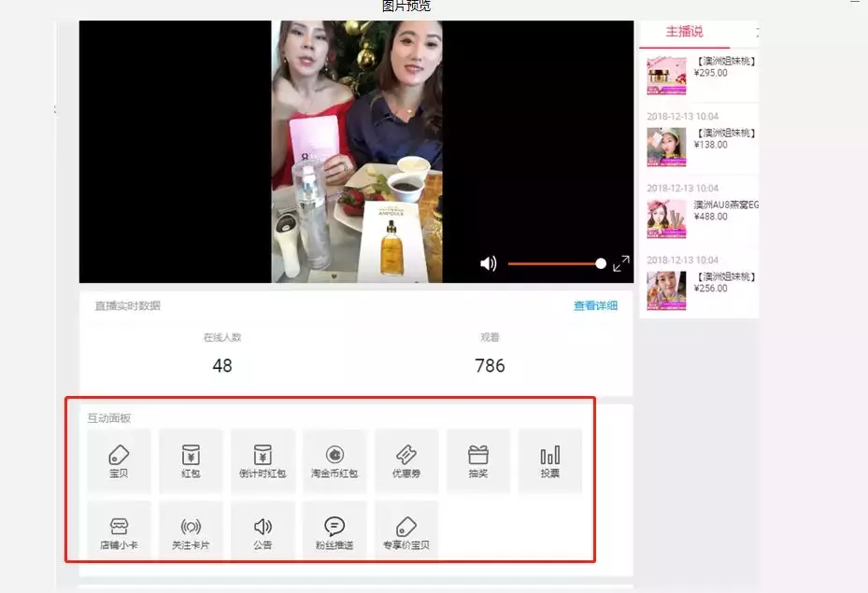The height and width of the screenshot is (593, 868).
Task: Select the 专享价宝贝 exclusive price tool
Action: point(406,532)
